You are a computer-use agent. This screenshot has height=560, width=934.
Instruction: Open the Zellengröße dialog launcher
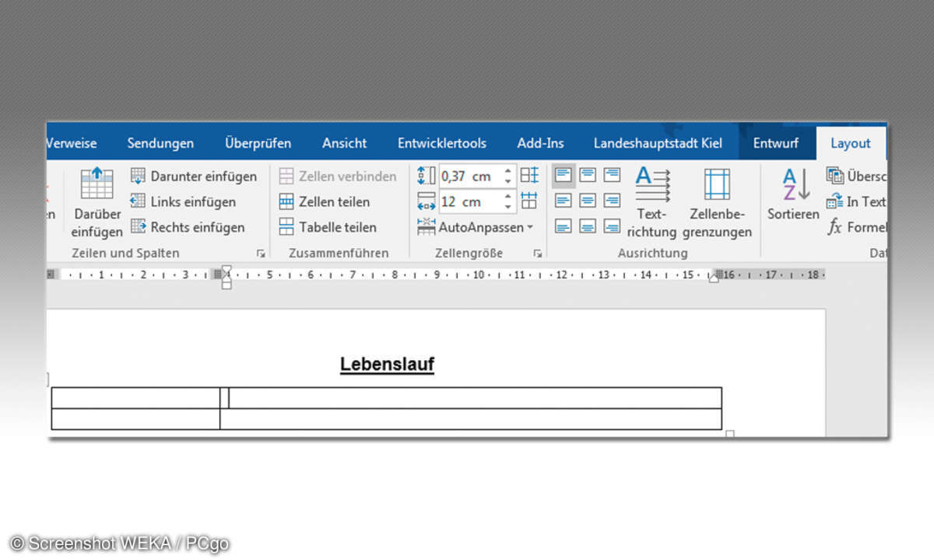537,254
